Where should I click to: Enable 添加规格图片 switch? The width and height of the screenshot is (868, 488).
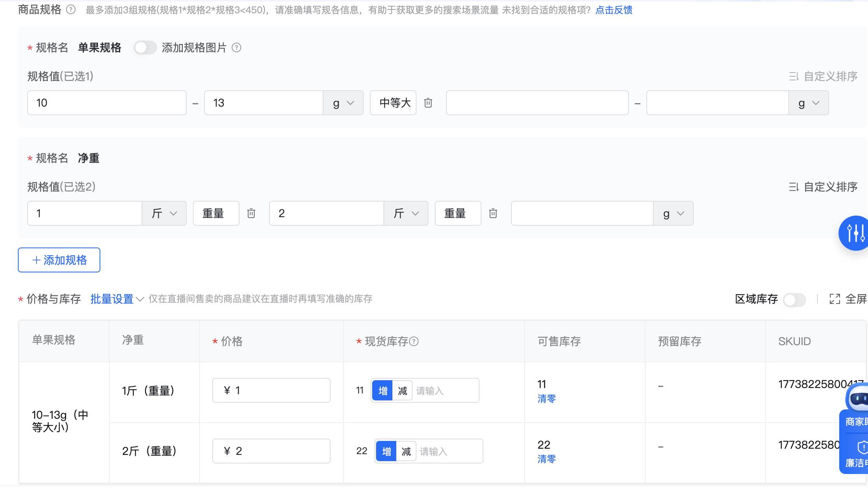[145, 48]
